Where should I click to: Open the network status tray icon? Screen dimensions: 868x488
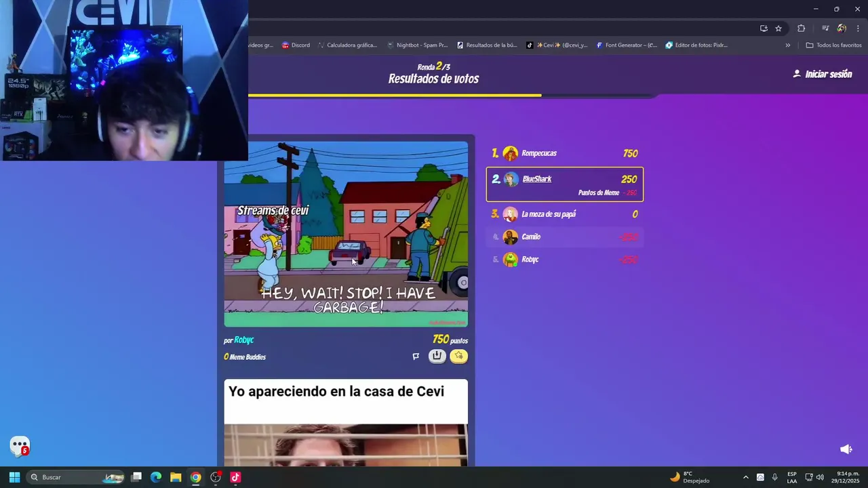809,477
